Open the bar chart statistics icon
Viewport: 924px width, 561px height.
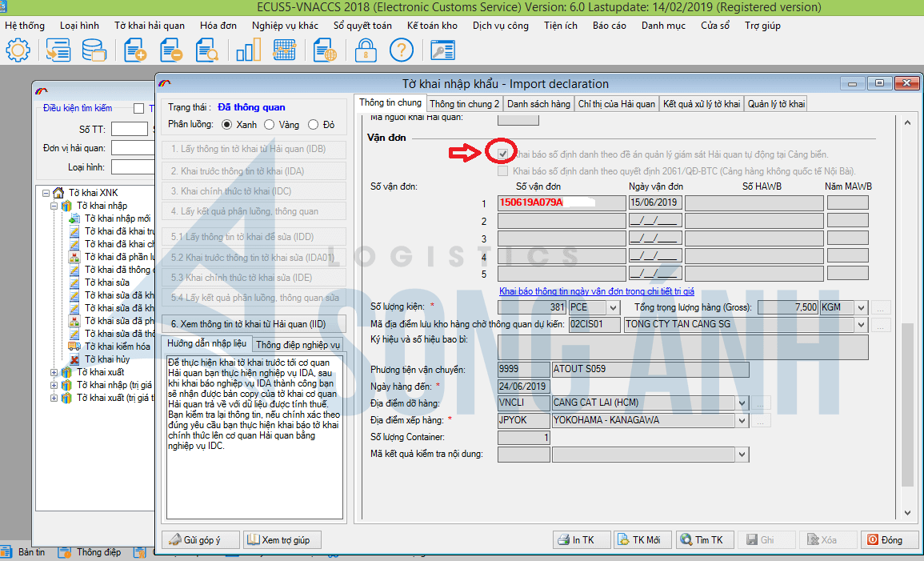248,51
